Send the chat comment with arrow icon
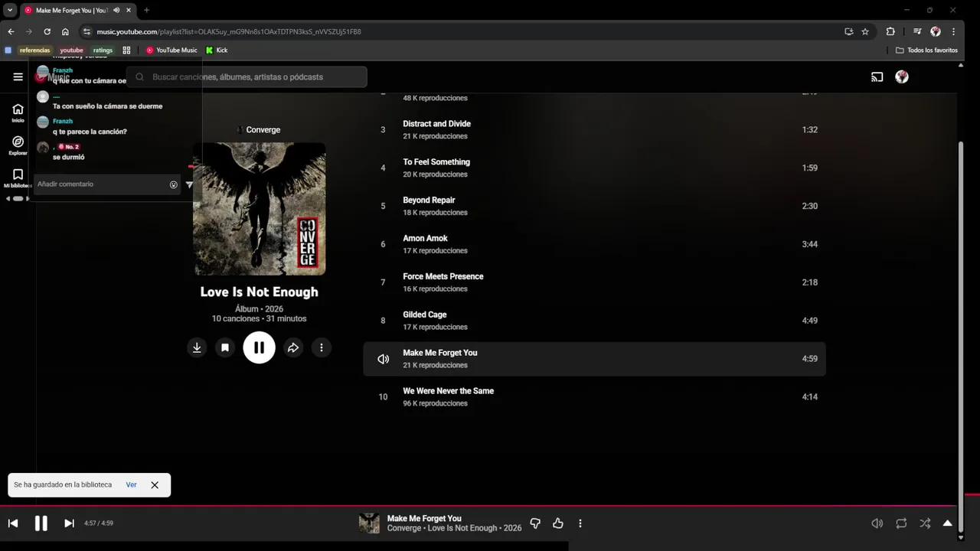 (x=189, y=184)
